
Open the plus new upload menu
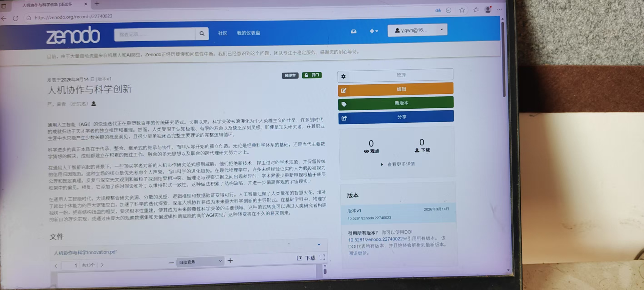coord(374,31)
